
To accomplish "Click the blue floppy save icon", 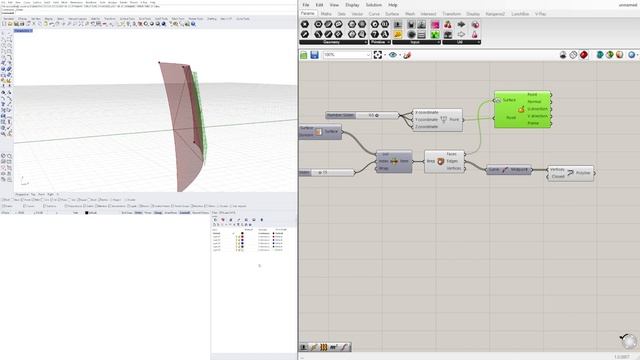I will click(314, 55).
